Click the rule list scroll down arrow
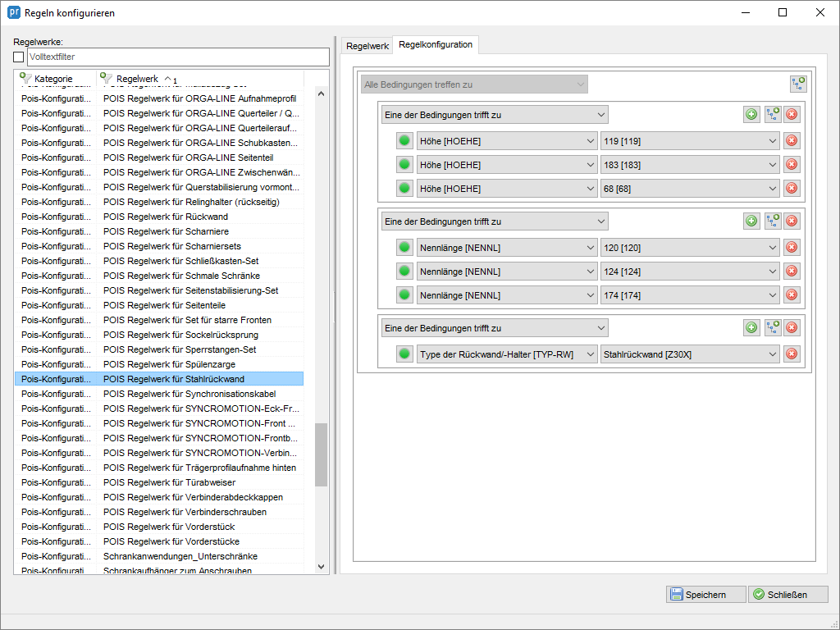This screenshot has width=840, height=630. [x=321, y=566]
